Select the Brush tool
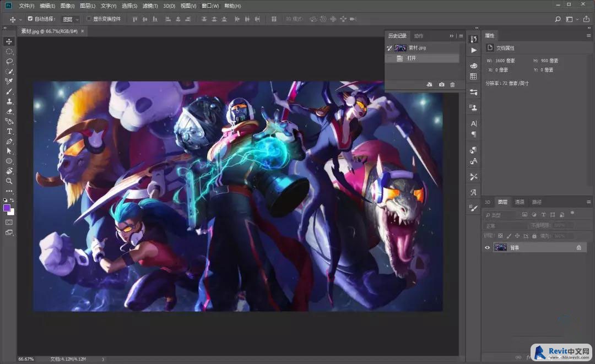Image resolution: width=595 pixels, height=364 pixels. [x=9, y=91]
